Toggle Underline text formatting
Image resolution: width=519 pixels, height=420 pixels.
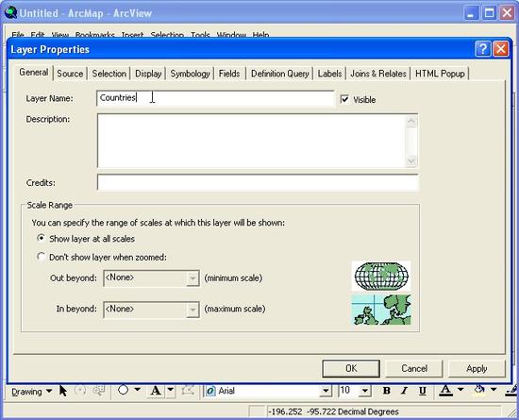coord(423,391)
